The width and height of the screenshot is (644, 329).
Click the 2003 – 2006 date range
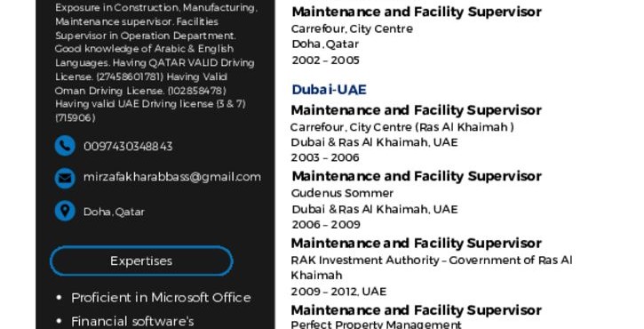(325, 157)
